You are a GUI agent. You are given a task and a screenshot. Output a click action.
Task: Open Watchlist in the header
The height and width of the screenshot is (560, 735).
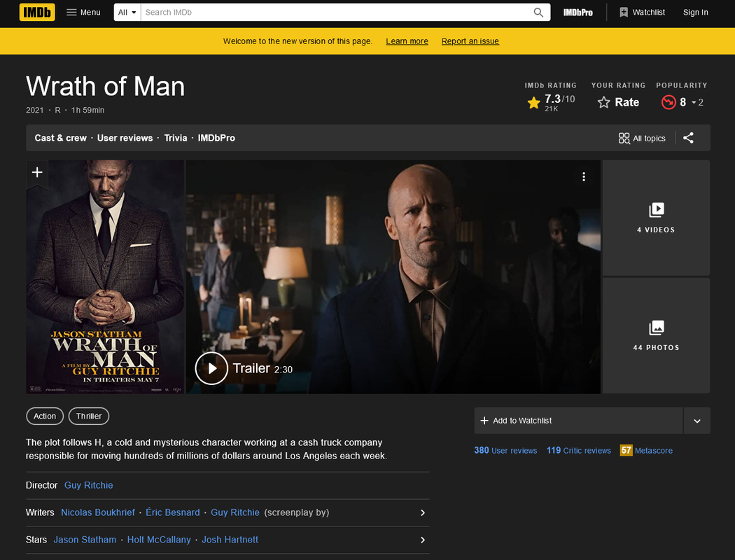pyautogui.click(x=642, y=12)
